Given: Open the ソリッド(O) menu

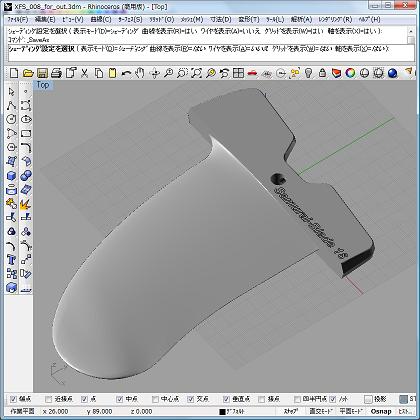Looking at the screenshot, I should click(x=162, y=20).
